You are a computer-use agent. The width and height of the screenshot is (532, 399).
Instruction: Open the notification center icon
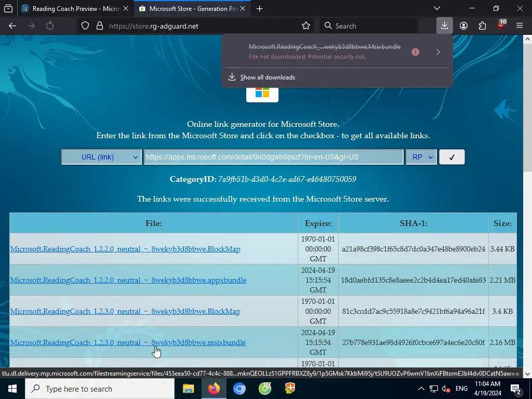[515, 389]
